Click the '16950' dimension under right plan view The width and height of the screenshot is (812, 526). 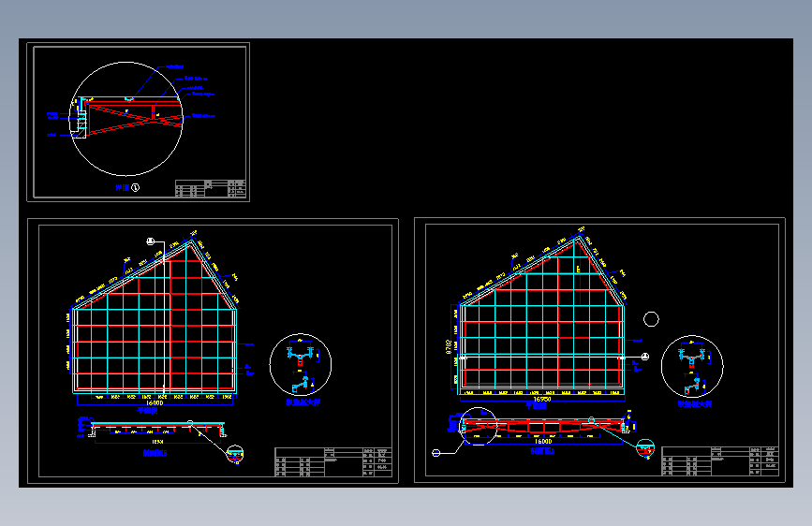point(541,400)
